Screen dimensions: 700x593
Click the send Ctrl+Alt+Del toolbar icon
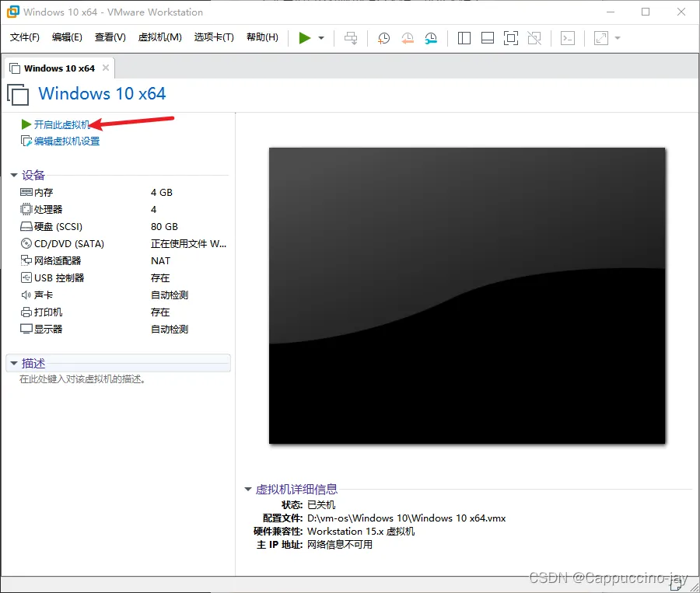point(351,38)
